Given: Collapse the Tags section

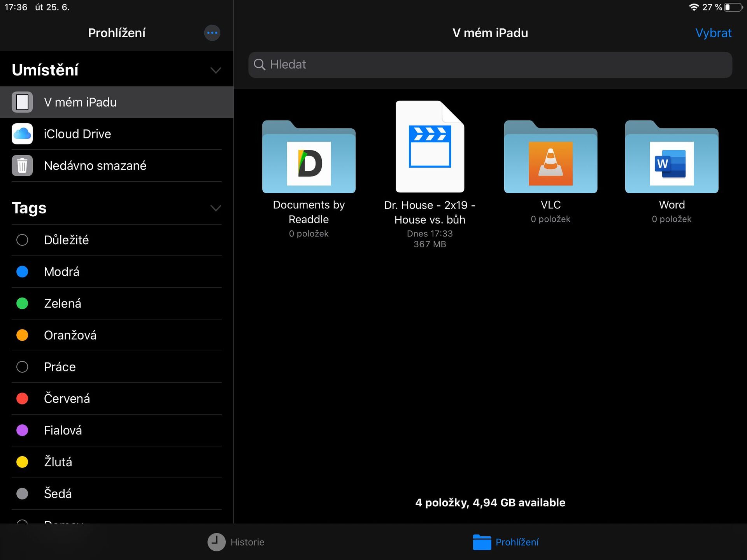Looking at the screenshot, I should pos(216,208).
